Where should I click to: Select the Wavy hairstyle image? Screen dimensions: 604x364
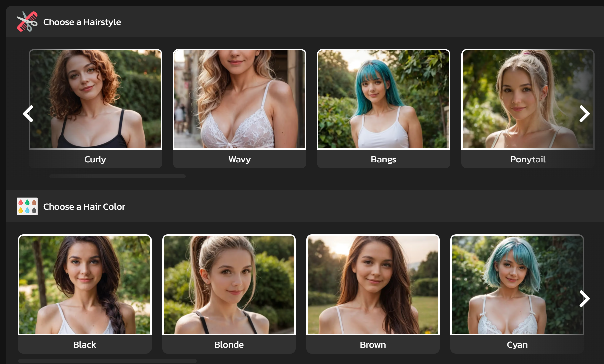[240, 99]
